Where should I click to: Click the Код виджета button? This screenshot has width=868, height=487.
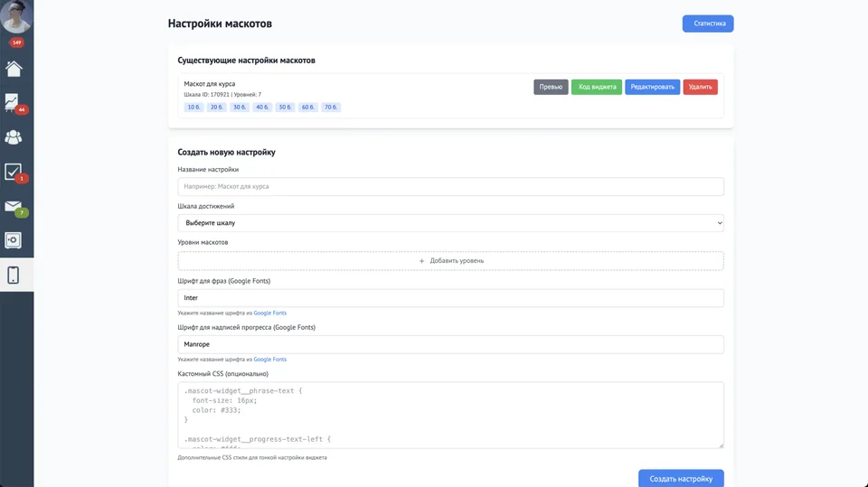(597, 87)
